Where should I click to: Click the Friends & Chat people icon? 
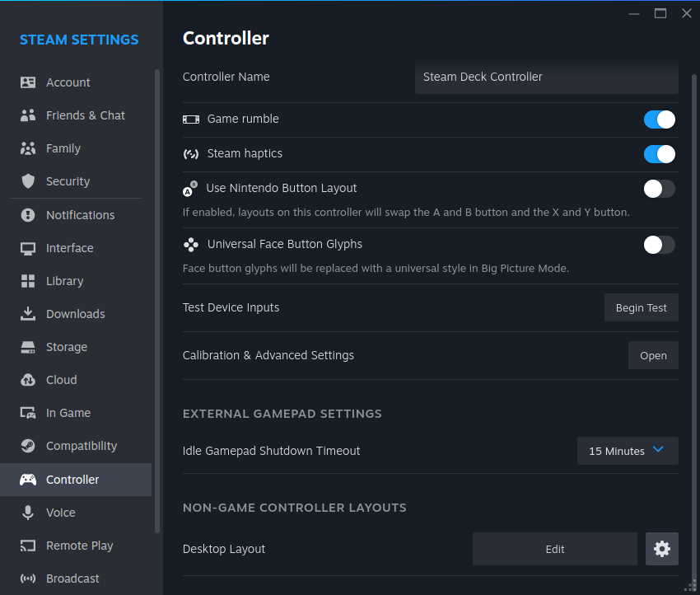coord(28,115)
